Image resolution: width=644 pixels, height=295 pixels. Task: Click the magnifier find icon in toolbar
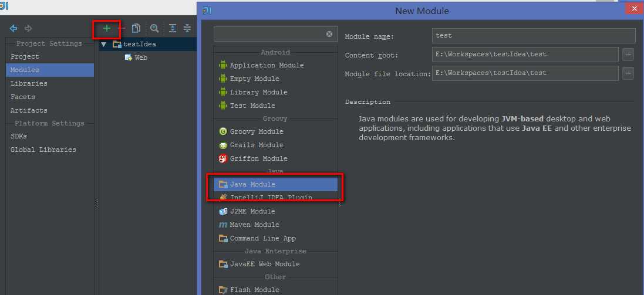154,28
